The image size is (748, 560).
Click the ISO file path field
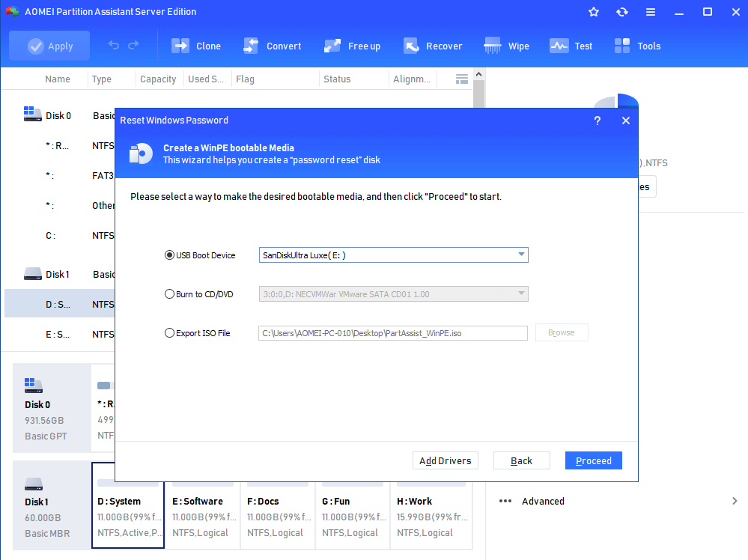pyautogui.click(x=393, y=333)
